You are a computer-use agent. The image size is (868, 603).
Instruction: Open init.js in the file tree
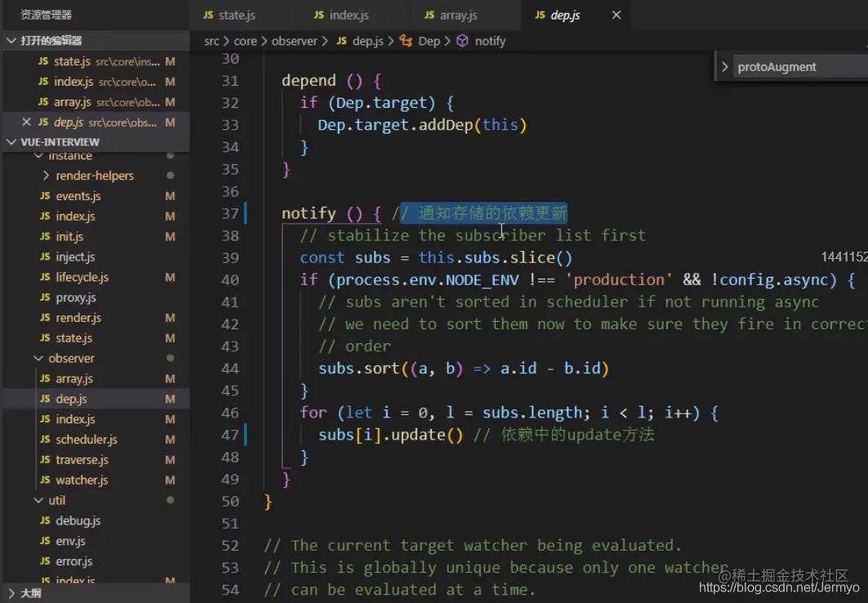[x=96, y=236]
